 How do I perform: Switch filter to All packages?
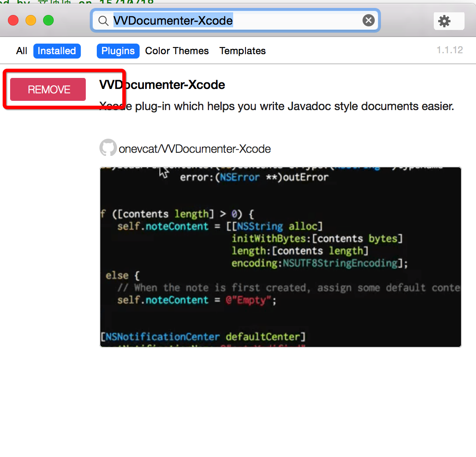pyautogui.click(x=22, y=51)
